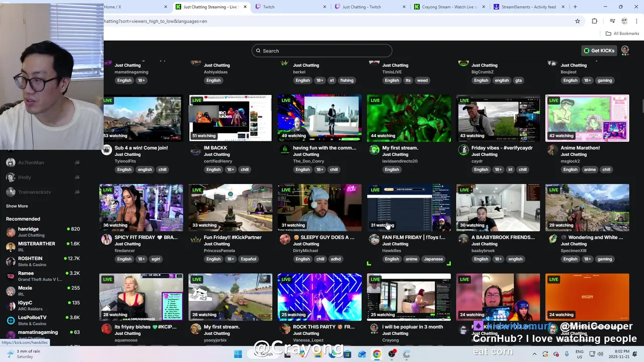The height and width of the screenshot is (362, 644).
Task: Open a new browser tab with plus
Action: click(x=575, y=7)
